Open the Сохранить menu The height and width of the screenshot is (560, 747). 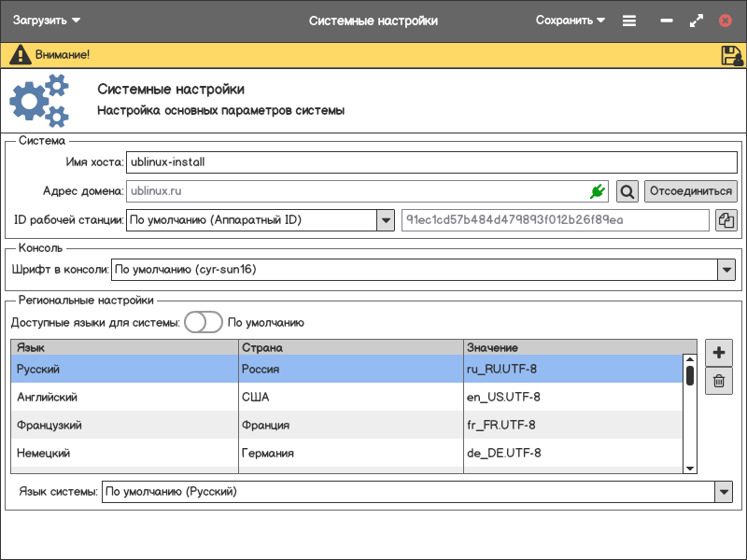[570, 21]
